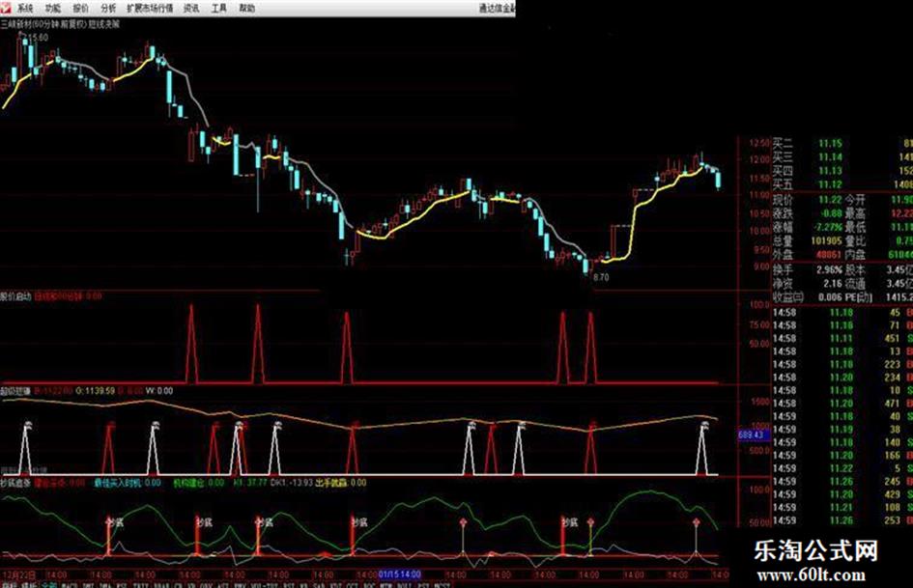Screen dimensions: 913x588
Task: Click the 出手就赢 indicator value
Action: [x=341, y=483]
